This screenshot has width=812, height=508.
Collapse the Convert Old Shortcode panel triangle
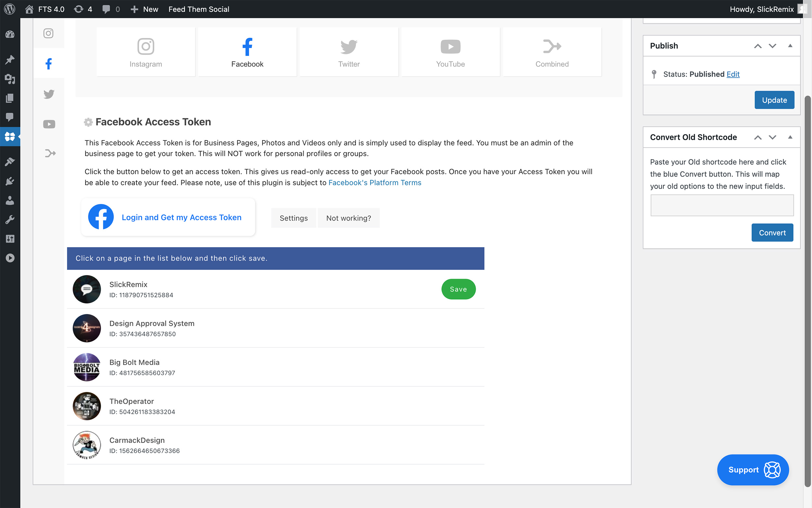tap(790, 137)
